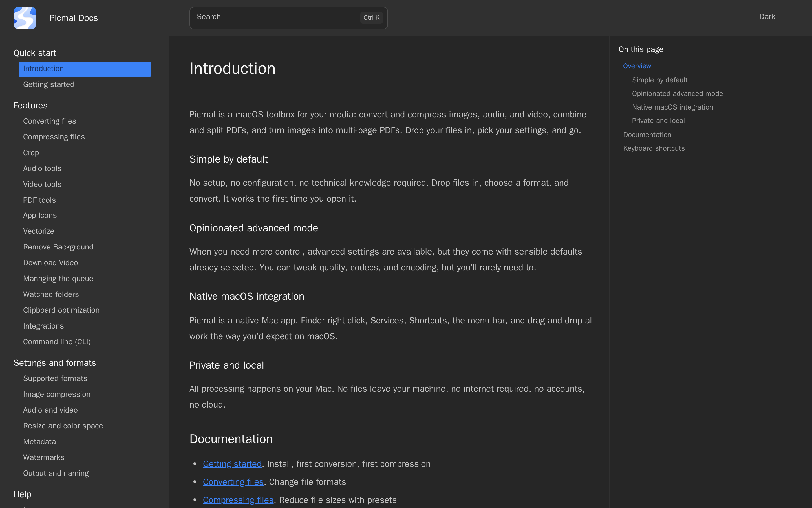
Task: Follow the Compressing files link in Documentation list
Action: pyautogui.click(x=238, y=500)
